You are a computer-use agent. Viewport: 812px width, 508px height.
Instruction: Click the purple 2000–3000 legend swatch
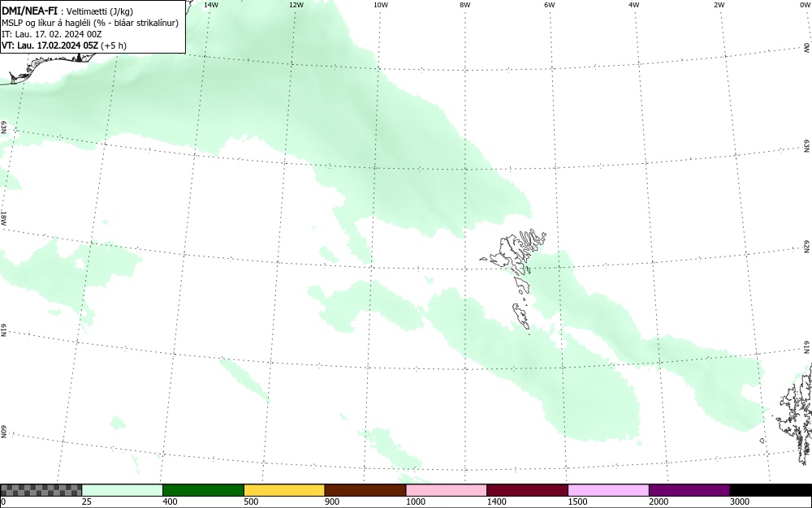click(689, 490)
